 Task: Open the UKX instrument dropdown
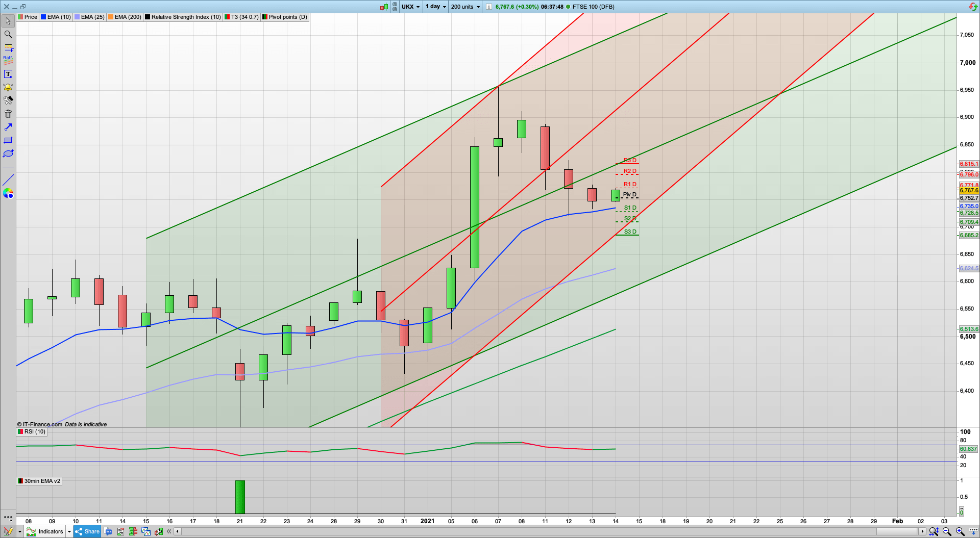click(x=410, y=7)
